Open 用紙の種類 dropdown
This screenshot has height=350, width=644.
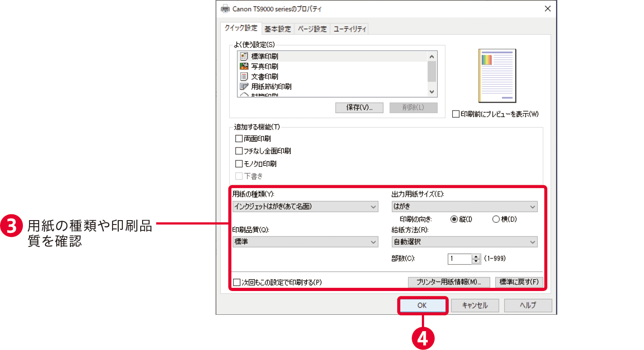pyautogui.click(x=305, y=206)
